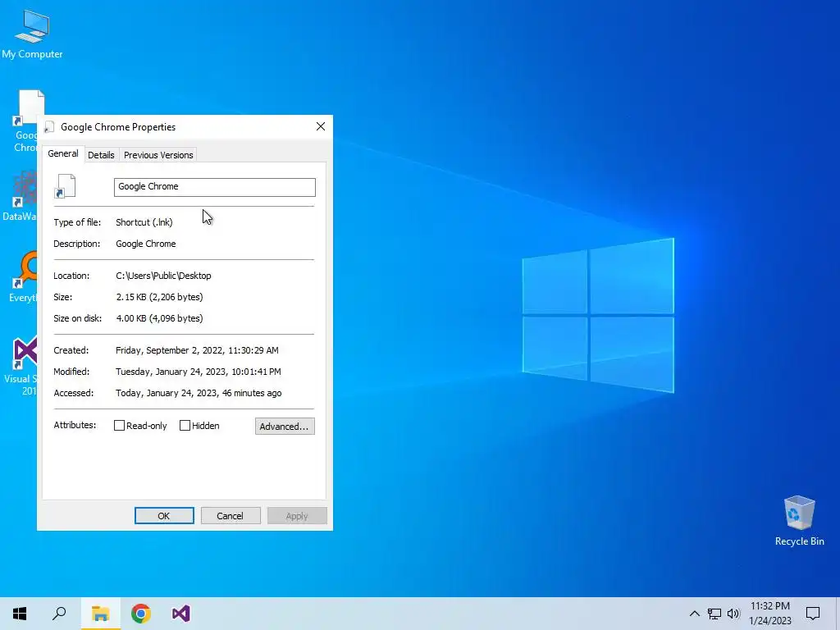Open My Computer desktop icon
The image size is (840, 630).
click(x=32, y=33)
